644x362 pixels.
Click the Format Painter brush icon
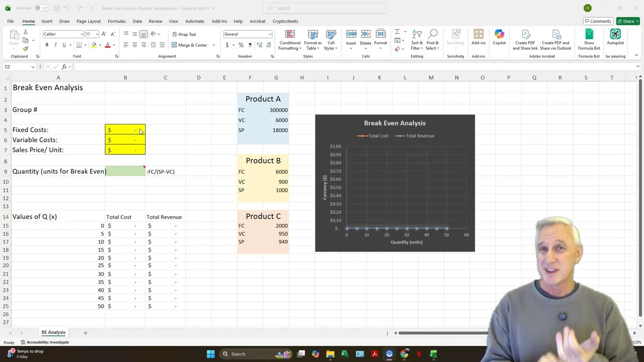click(x=26, y=49)
